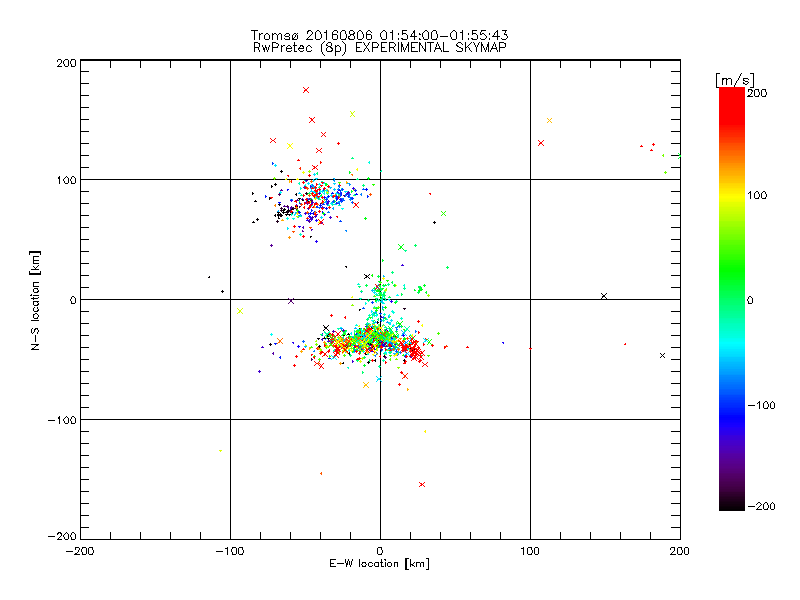Click the '-100' tick on E-W axis
Image resolution: width=800 pixels, height=600 pixels.
point(230,551)
